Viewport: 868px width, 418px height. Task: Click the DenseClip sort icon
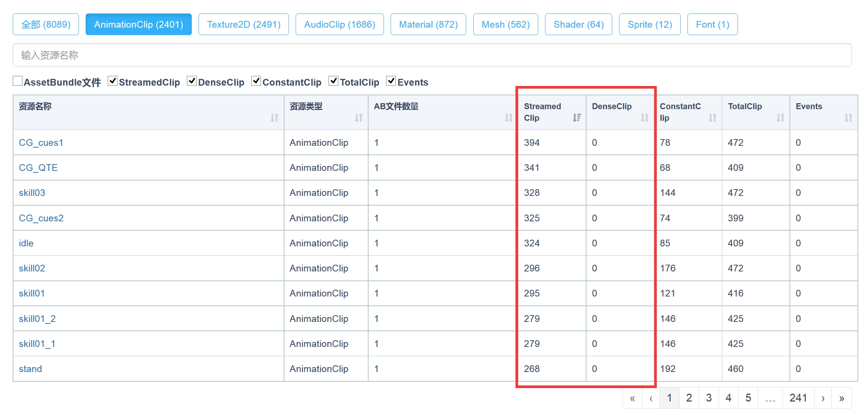tap(644, 117)
